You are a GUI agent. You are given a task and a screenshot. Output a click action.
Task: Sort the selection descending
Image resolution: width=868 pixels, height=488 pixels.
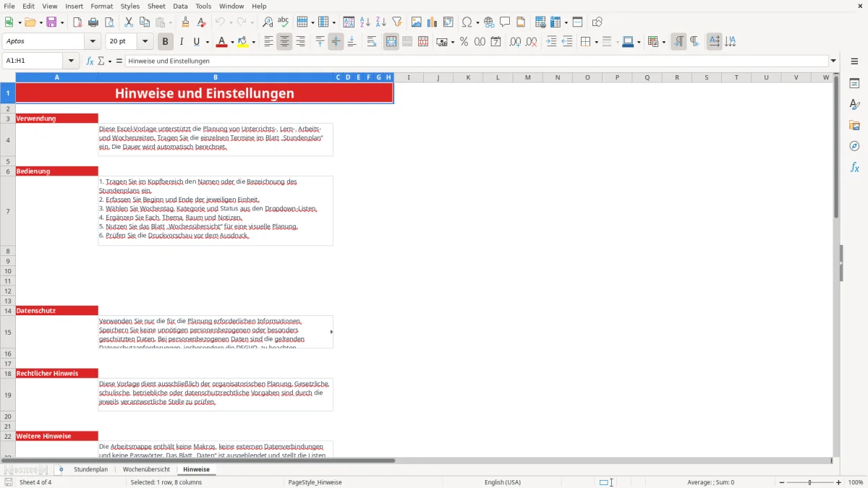coord(380,22)
